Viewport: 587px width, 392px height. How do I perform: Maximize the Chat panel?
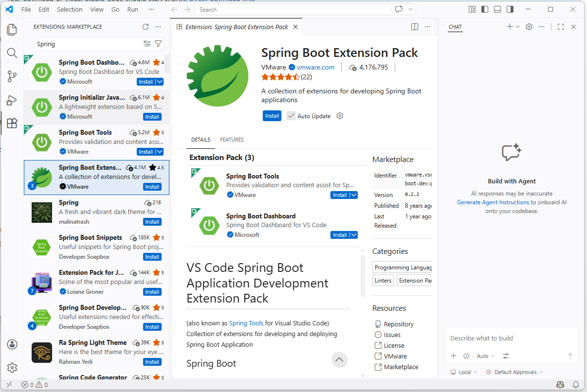tap(561, 27)
